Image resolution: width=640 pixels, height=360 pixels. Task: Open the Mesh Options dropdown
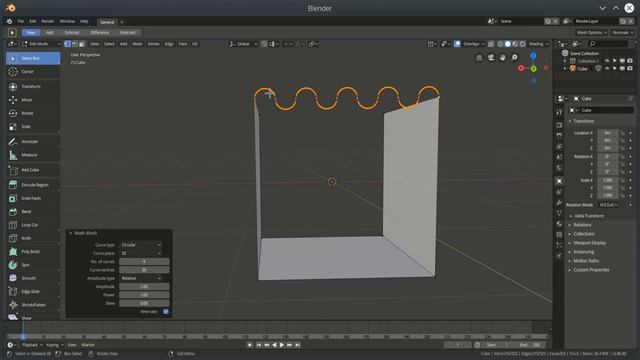coord(591,32)
